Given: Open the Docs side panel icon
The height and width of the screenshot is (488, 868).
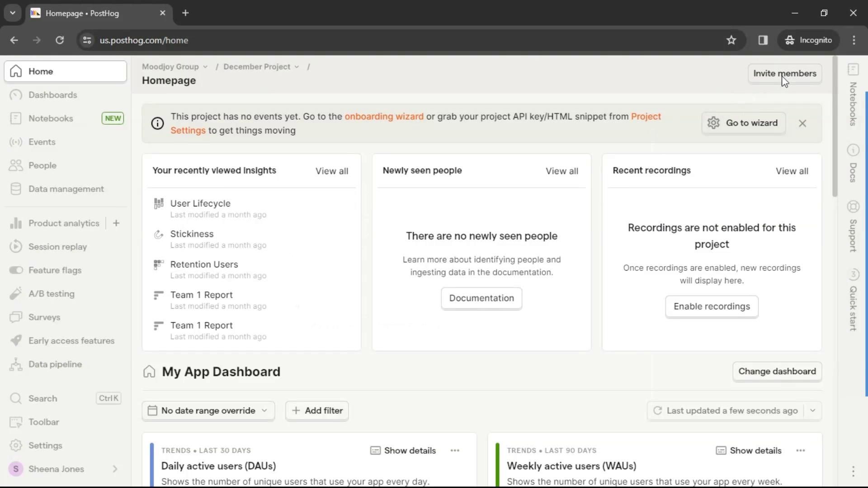Looking at the screenshot, I should (x=853, y=150).
